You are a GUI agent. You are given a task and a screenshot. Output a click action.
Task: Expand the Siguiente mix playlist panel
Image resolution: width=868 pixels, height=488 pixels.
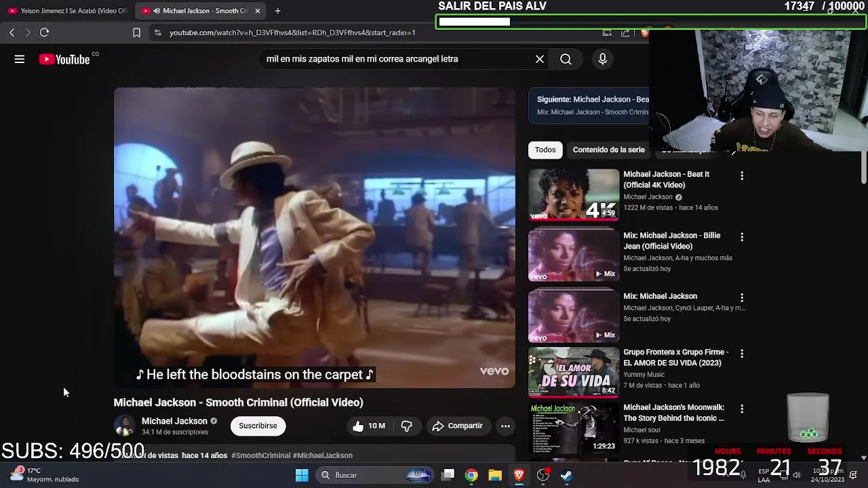coord(589,105)
